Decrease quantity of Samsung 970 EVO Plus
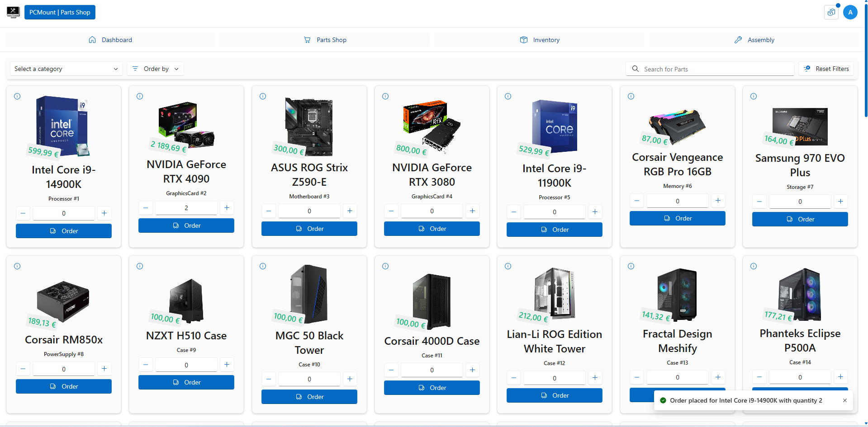This screenshot has width=868, height=427. pyautogui.click(x=759, y=201)
